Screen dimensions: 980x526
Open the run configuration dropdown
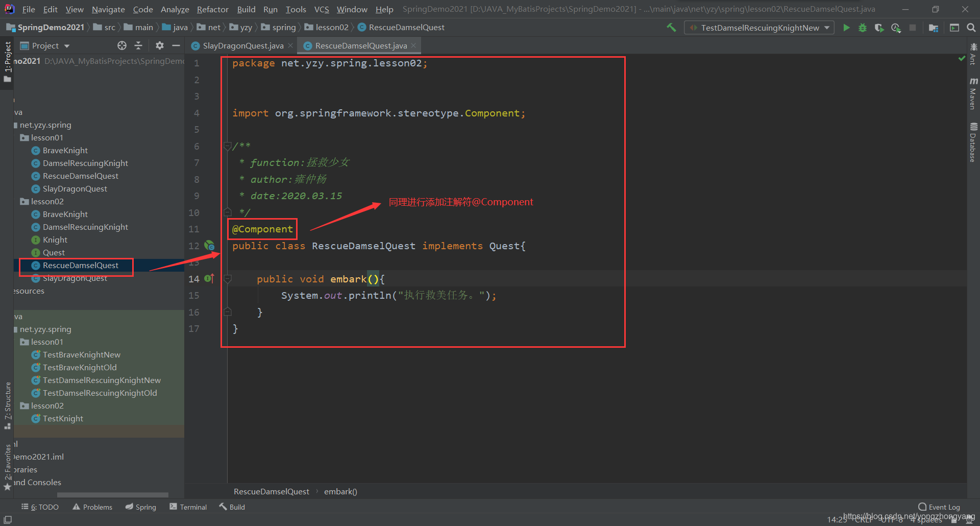coord(759,28)
